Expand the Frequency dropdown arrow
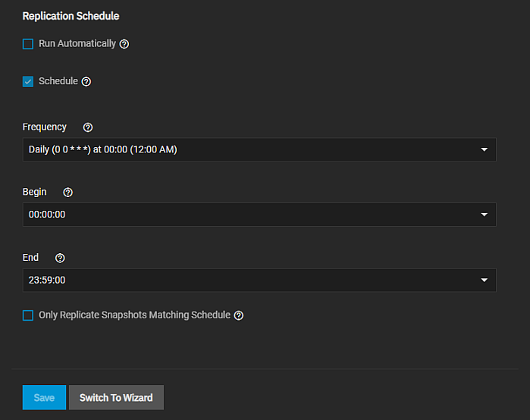 pyautogui.click(x=485, y=149)
